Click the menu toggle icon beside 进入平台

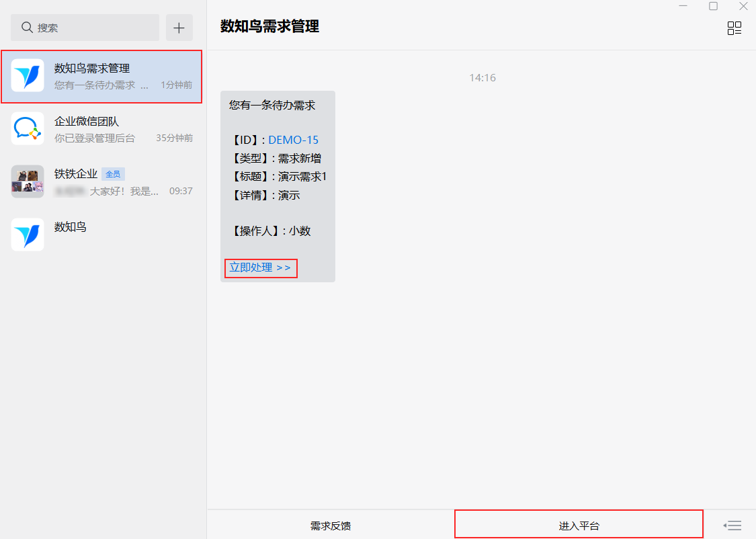click(x=732, y=526)
